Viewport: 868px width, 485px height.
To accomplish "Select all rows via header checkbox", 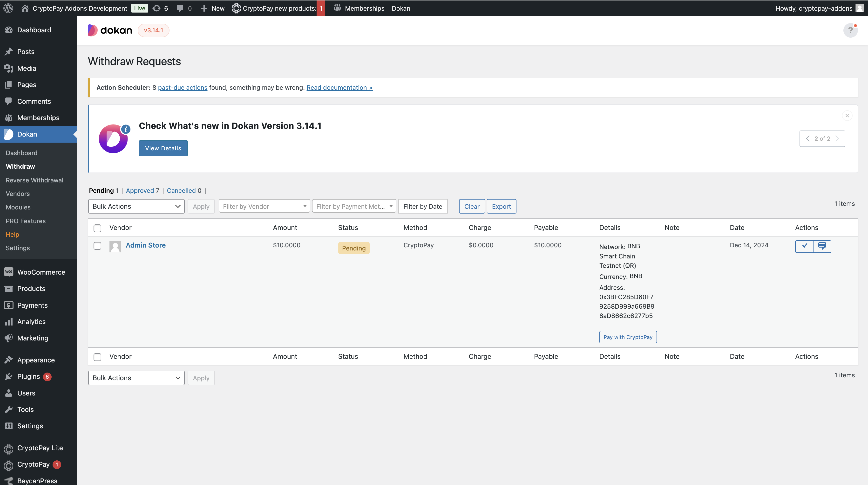I will (x=97, y=228).
